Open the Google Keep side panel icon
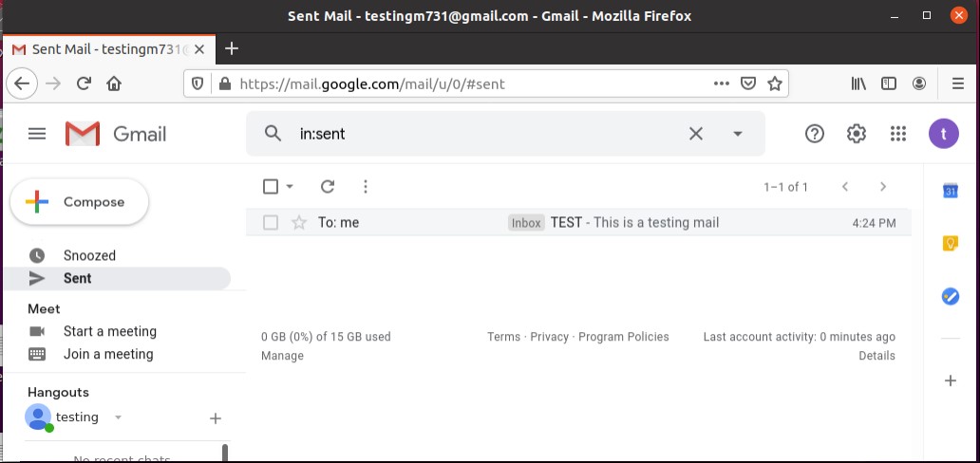This screenshot has height=463, width=980. click(x=950, y=244)
